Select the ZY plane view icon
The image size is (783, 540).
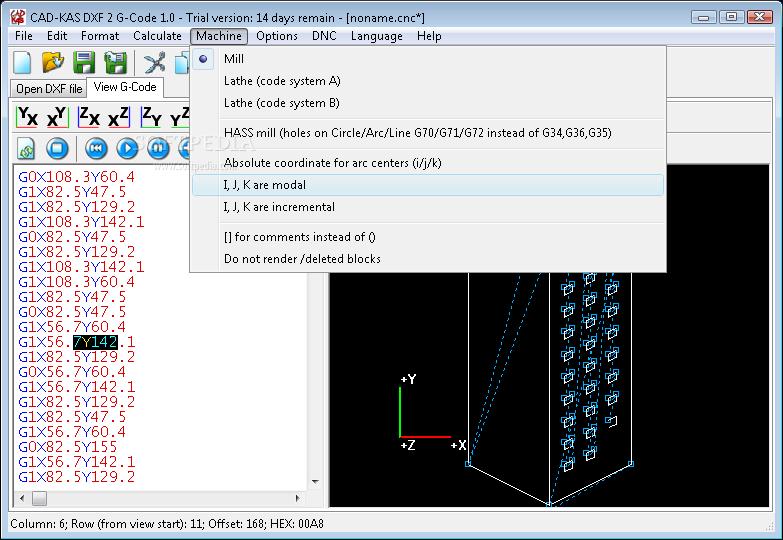click(151, 118)
